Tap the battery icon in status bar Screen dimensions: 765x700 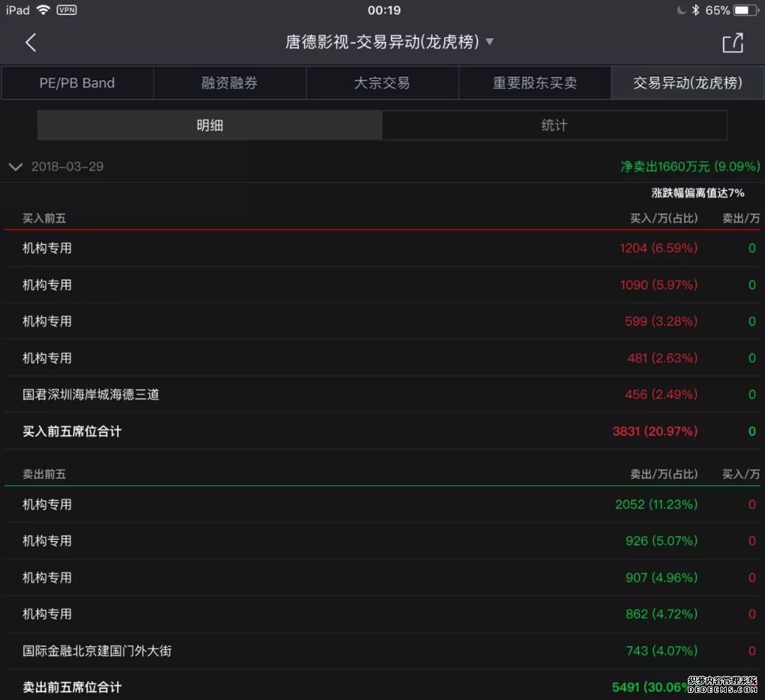[746, 10]
